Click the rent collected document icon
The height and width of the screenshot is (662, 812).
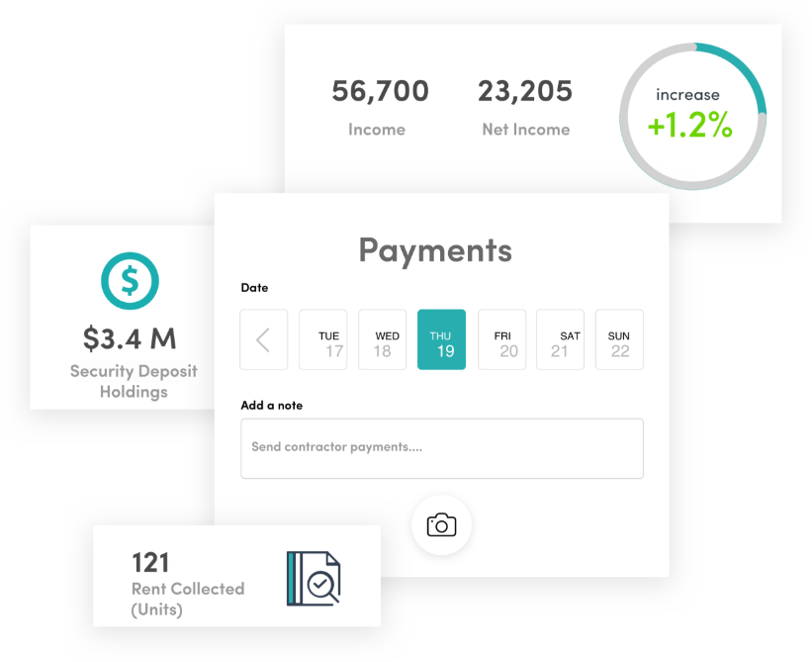click(x=314, y=578)
